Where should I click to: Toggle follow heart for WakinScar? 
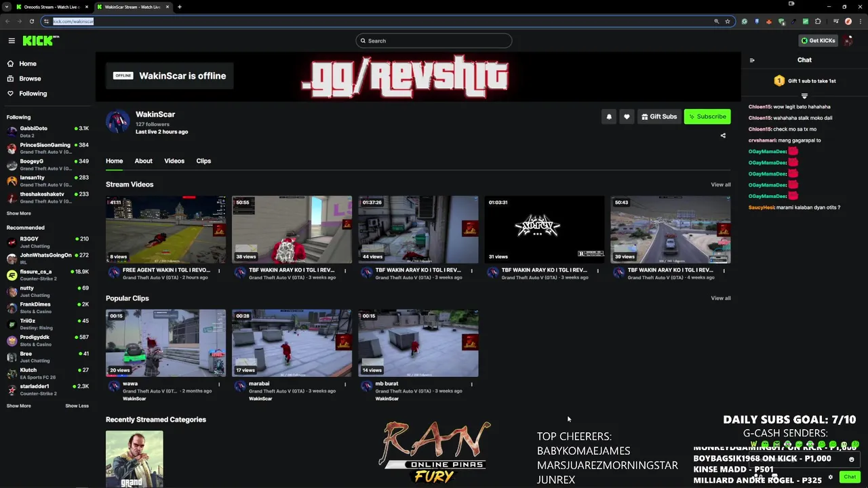(627, 117)
